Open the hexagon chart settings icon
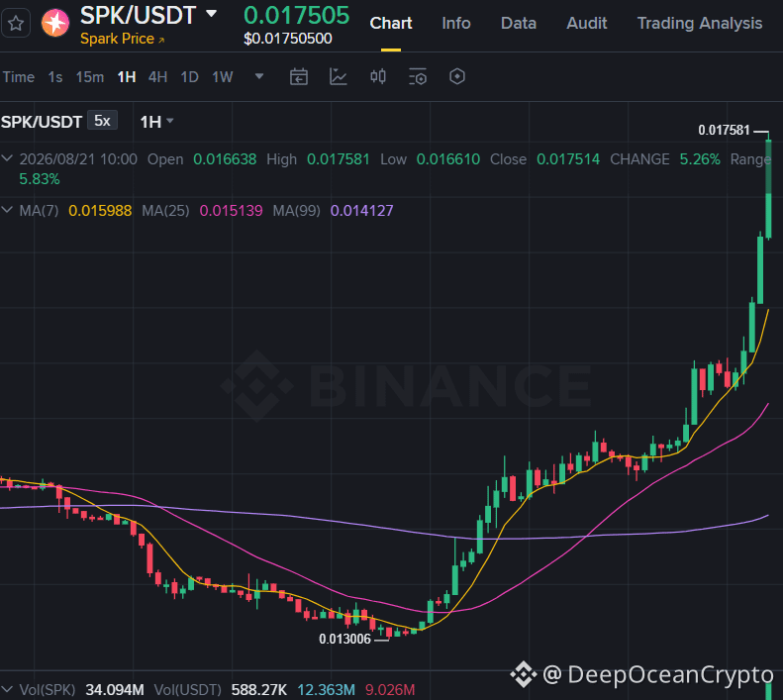Image resolution: width=783 pixels, height=700 pixels. [x=457, y=76]
